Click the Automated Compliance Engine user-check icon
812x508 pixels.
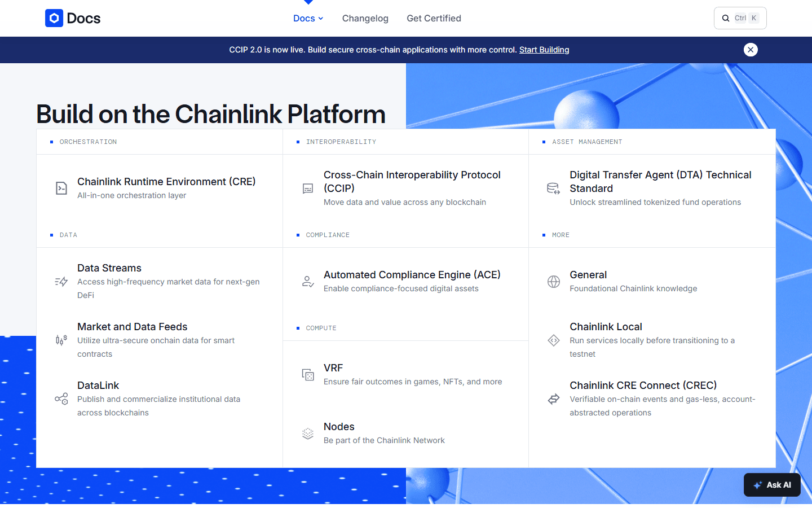(x=308, y=281)
